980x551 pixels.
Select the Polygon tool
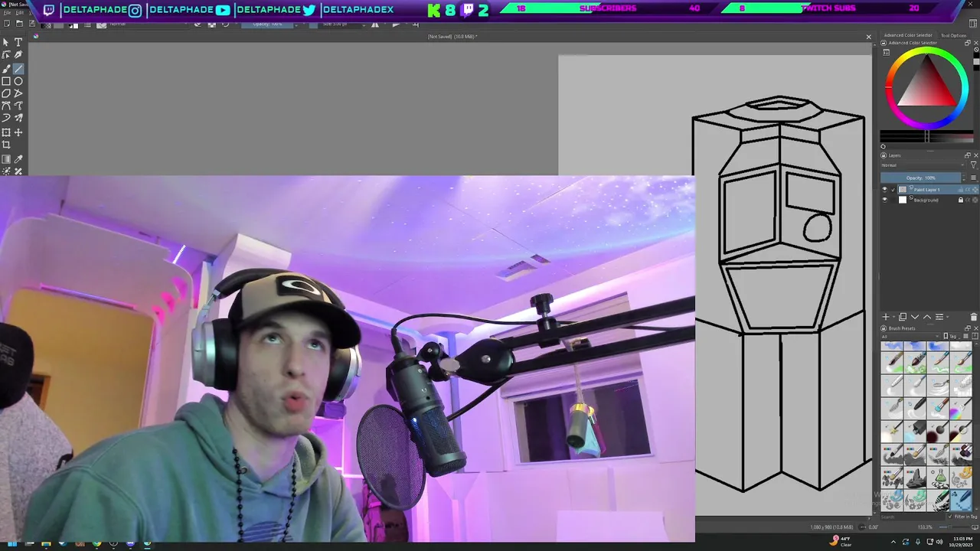tap(6, 93)
